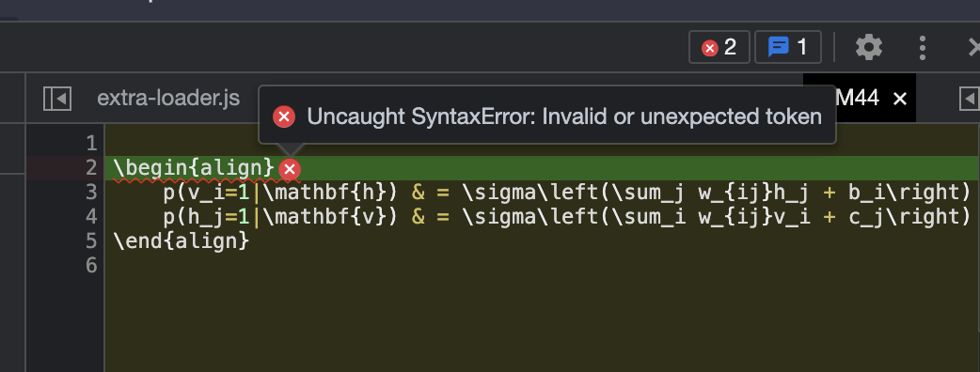Image resolution: width=980 pixels, height=372 pixels.
Task: Open DevTools settings gear
Action: [x=869, y=47]
